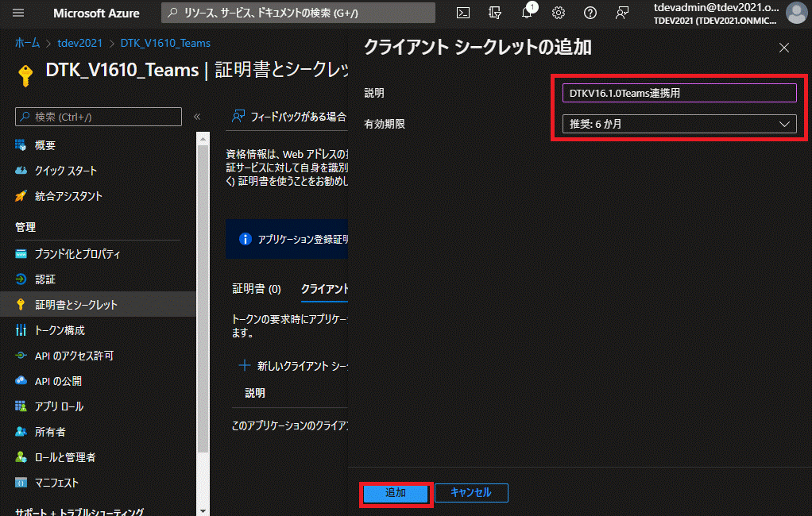812x516 pixels.
Task: Click the side menu 検索 box
Action: pyautogui.click(x=99, y=117)
